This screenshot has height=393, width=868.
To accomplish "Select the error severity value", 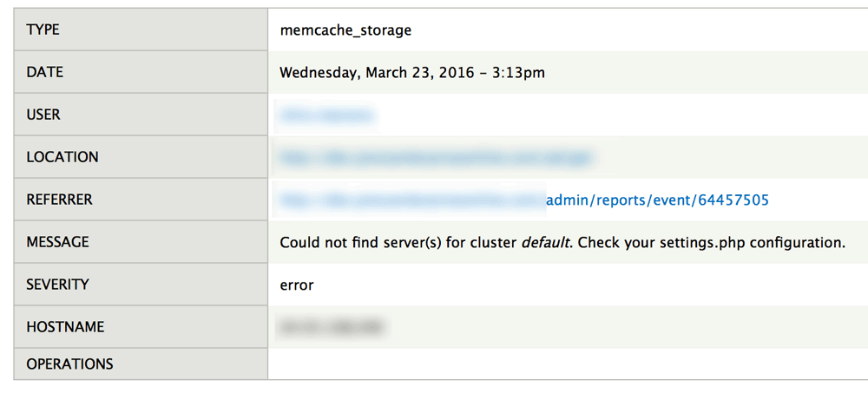I will point(297,285).
